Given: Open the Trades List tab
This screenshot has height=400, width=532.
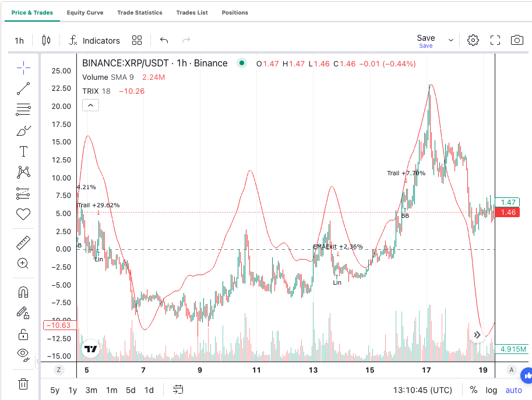Looking at the screenshot, I should 192,13.
